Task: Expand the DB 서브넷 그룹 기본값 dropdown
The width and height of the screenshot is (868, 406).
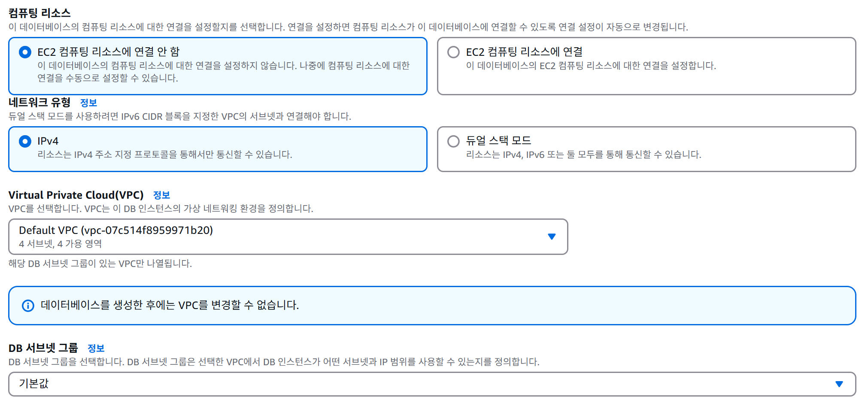Action: pos(432,384)
